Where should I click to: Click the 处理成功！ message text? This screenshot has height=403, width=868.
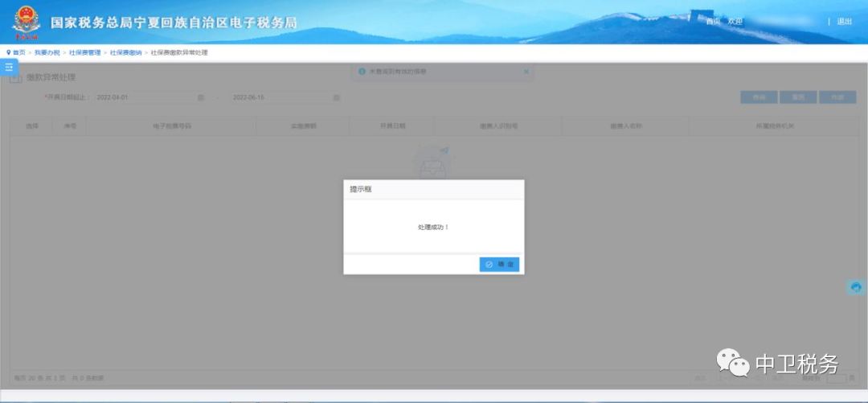[x=433, y=228]
